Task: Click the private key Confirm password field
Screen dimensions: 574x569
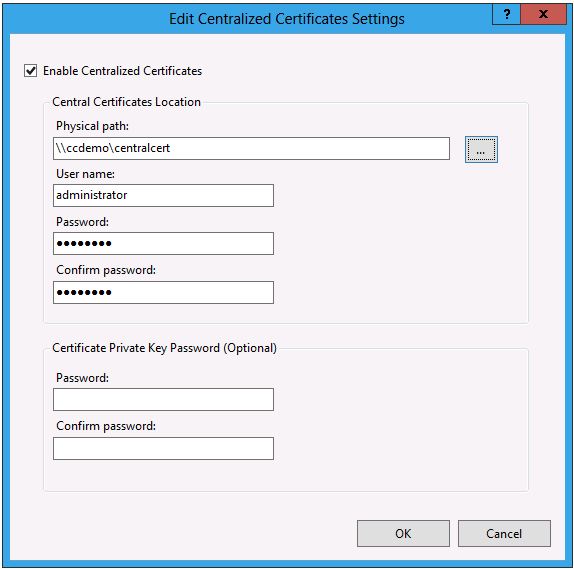Action: click(163, 449)
